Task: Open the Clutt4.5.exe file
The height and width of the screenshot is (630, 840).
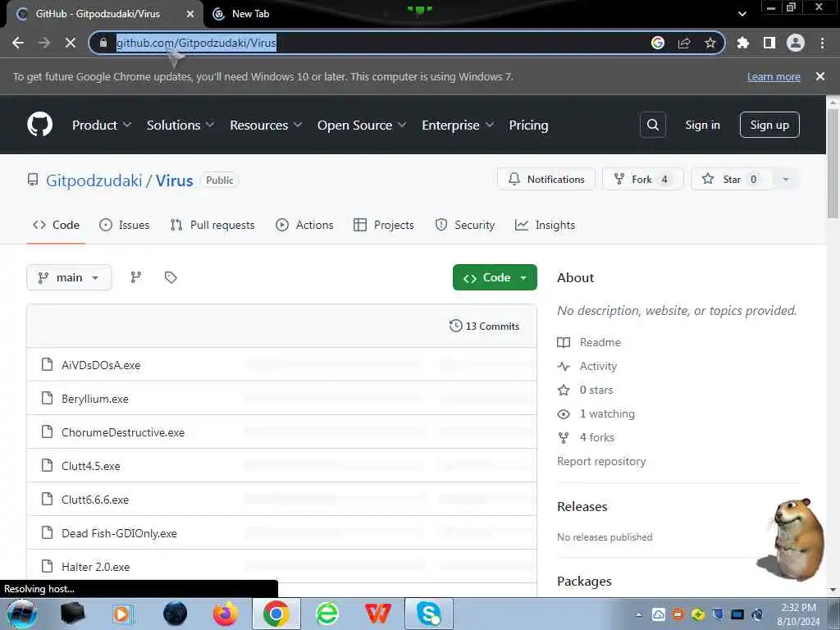Action: tap(90, 466)
